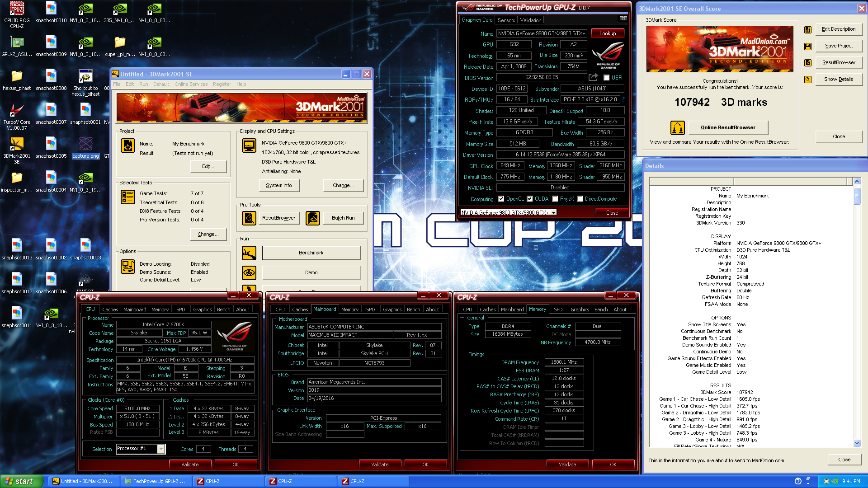This screenshot has height=488, width=868.
Task: Click the Details panel scroll up arrow
Action: [857, 182]
